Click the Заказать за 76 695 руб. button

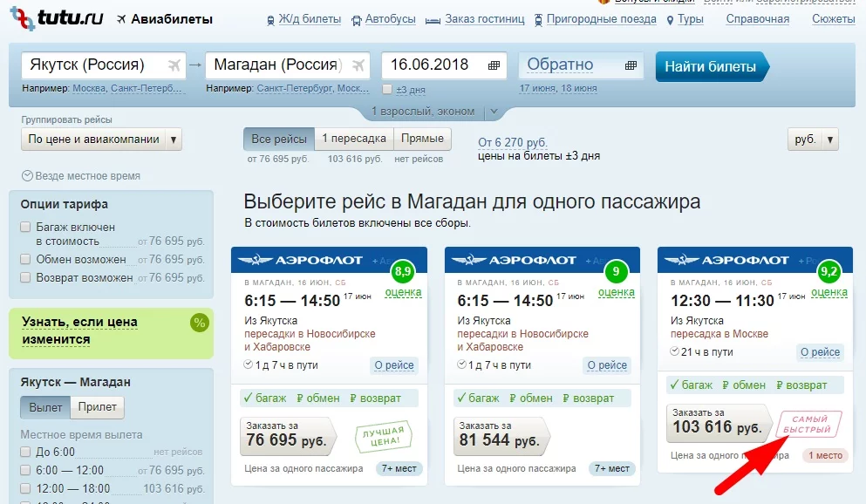pos(288,435)
